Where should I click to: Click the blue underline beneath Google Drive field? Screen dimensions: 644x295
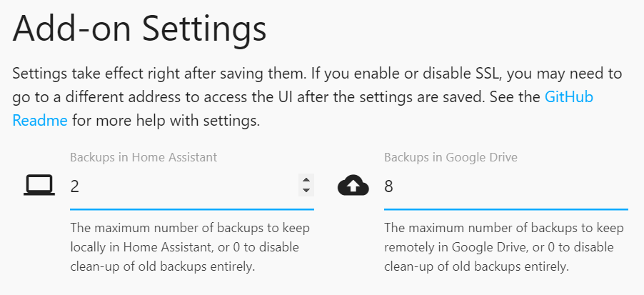coord(505,209)
